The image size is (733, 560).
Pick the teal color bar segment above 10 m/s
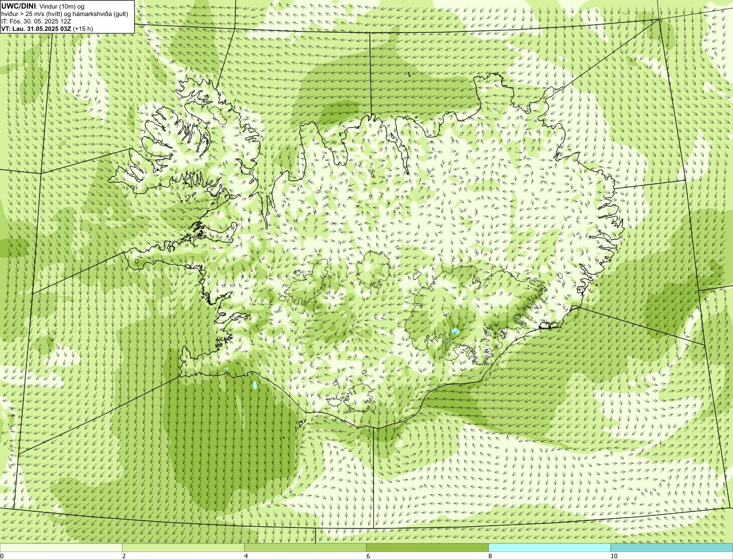click(x=672, y=548)
